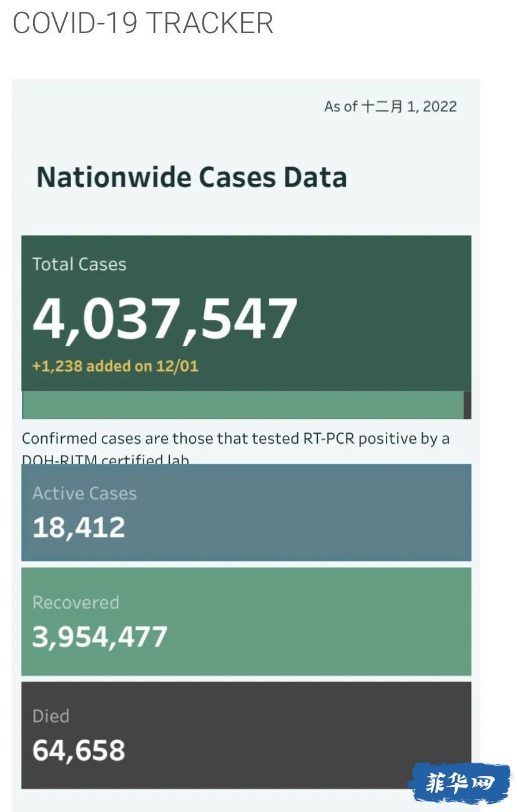Click the Nationwide Cases Data title
The image size is (517, 812).
[192, 177]
